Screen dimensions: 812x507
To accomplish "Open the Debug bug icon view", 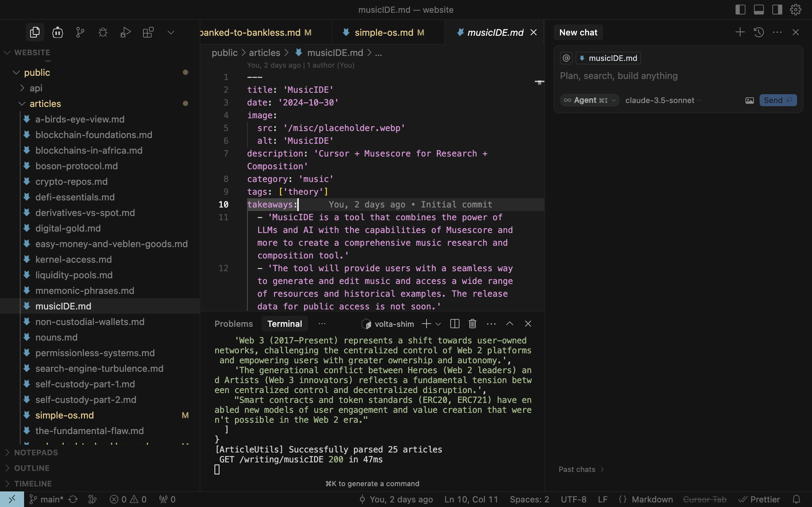I will [x=103, y=32].
